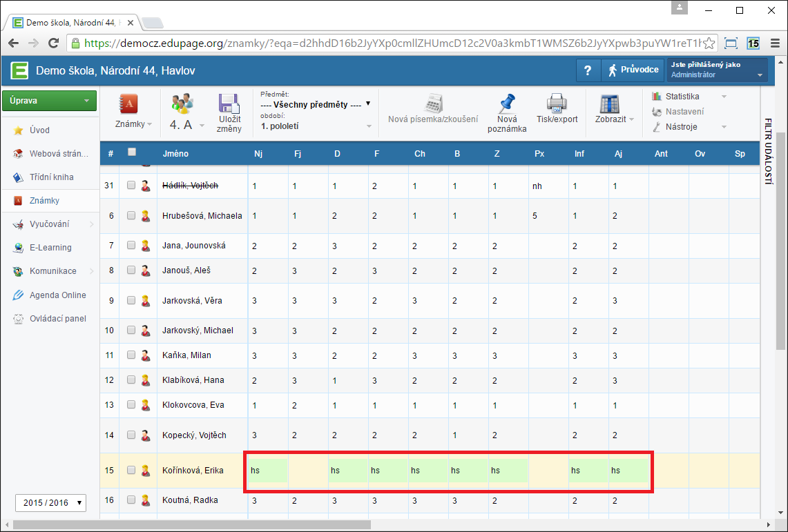This screenshot has width=788, height=532.
Task: Open the Administrátor account dropdown
Action: tap(717, 70)
